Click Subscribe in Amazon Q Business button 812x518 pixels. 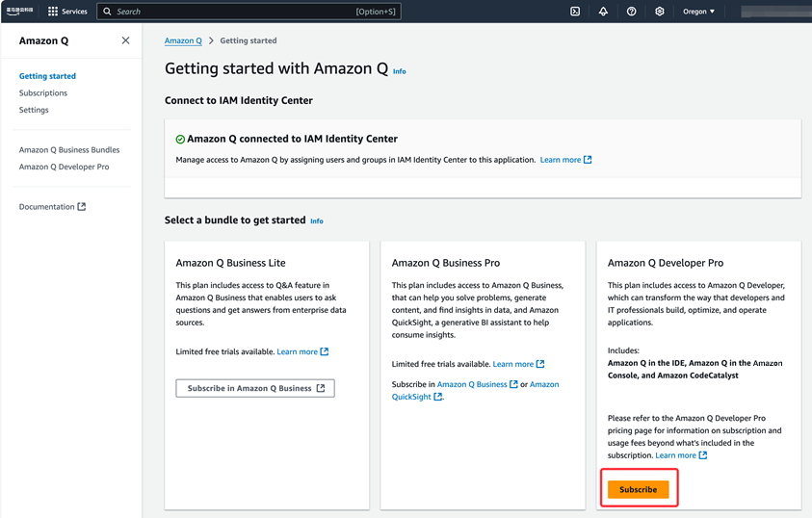255,388
